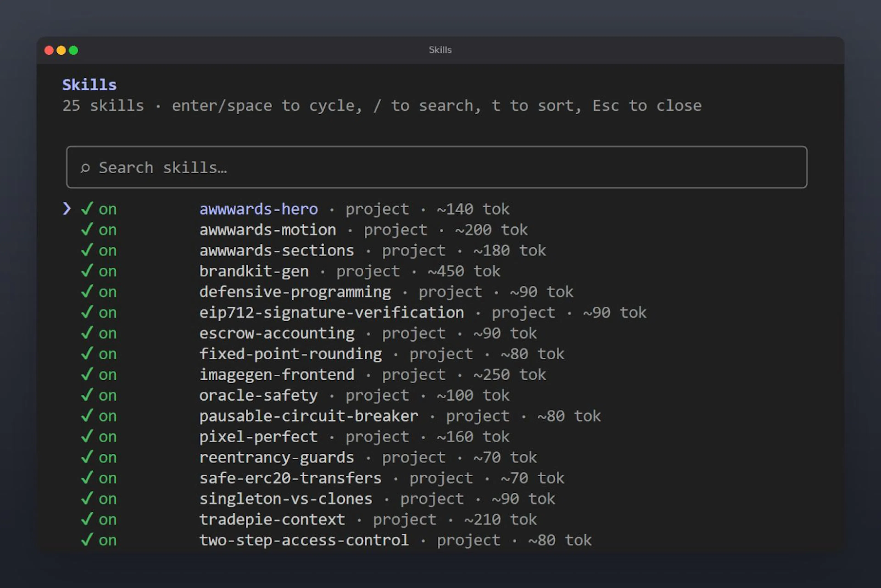Click the checkmark icon for singleton-vs-clones
This screenshot has height=588, width=881.
click(87, 498)
